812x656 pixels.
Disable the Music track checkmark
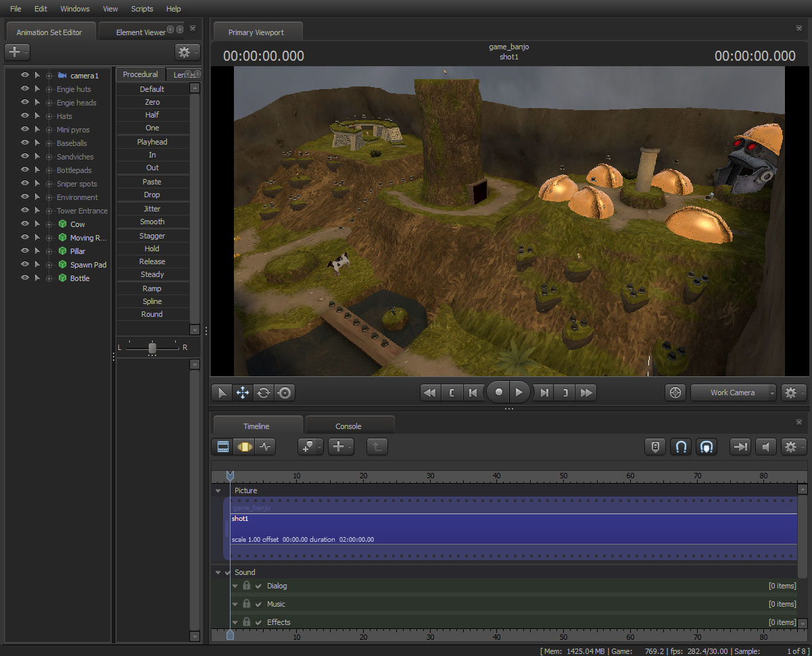click(258, 604)
